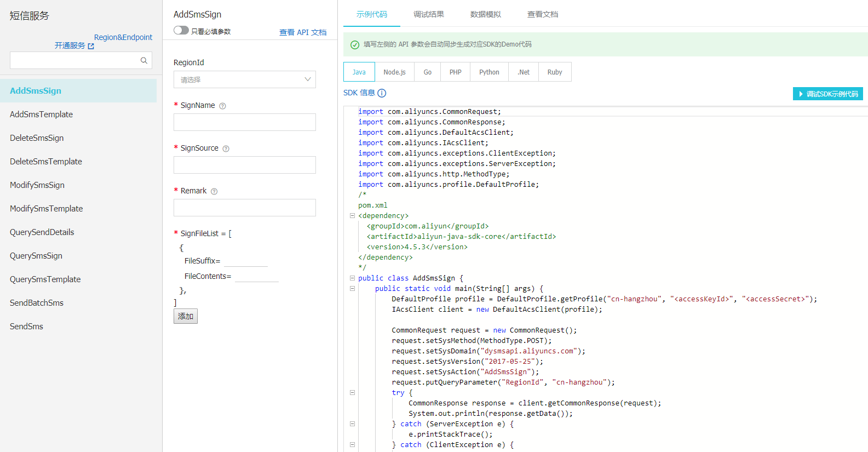Select the Go language tab
Viewport: 868px width, 452px height.
pyautogui.click(x=428, y=72)
